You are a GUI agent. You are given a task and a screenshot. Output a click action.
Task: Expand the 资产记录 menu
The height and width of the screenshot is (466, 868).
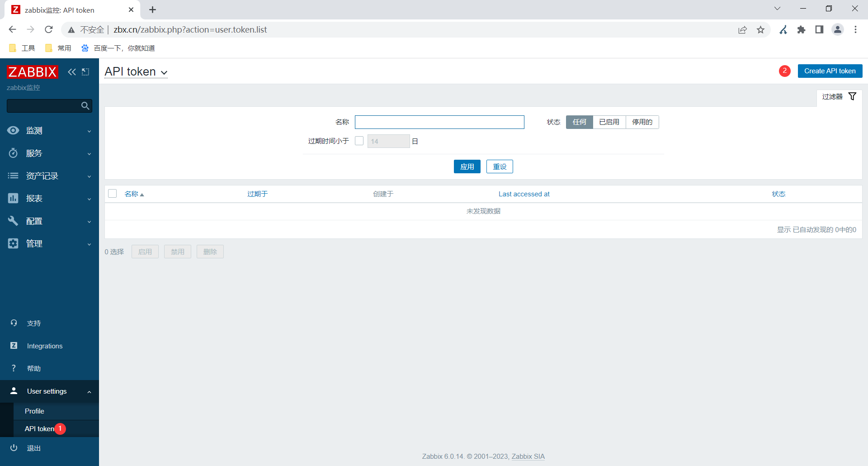point(49,176)
